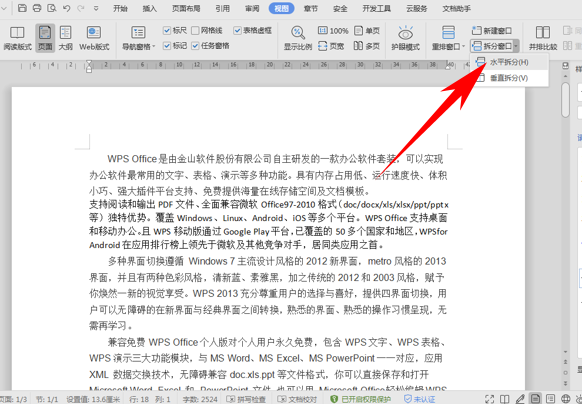Show 多页 multiple pages view
The height and width of the screenshot is (404, 583).
(x=367, y=46)
